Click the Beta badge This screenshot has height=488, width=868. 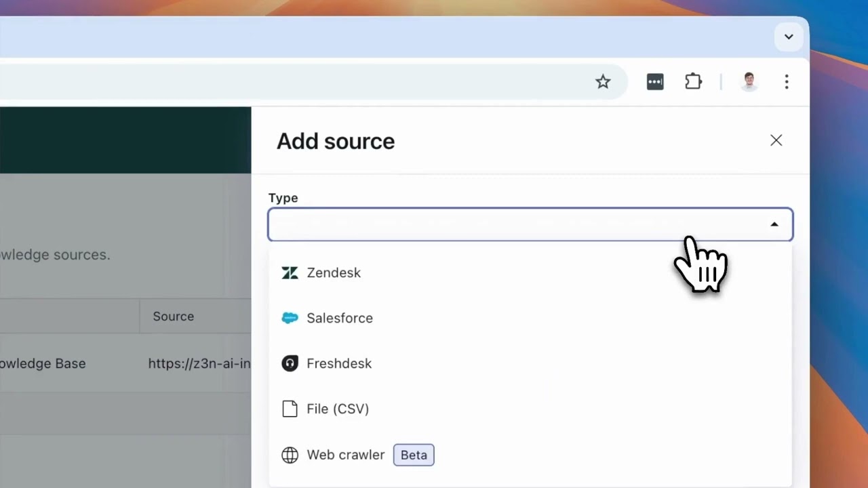(414, 455)
